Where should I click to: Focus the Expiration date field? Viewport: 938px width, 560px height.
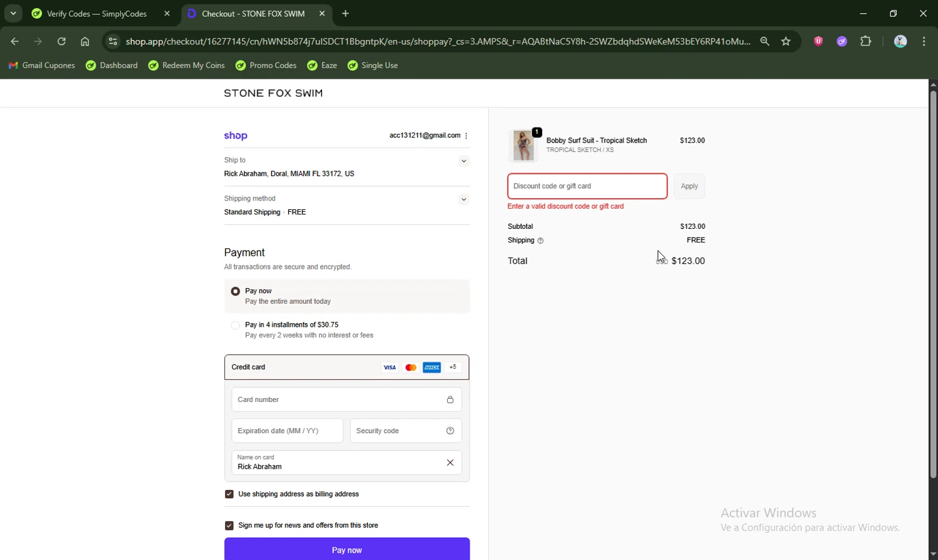point(287,431)
